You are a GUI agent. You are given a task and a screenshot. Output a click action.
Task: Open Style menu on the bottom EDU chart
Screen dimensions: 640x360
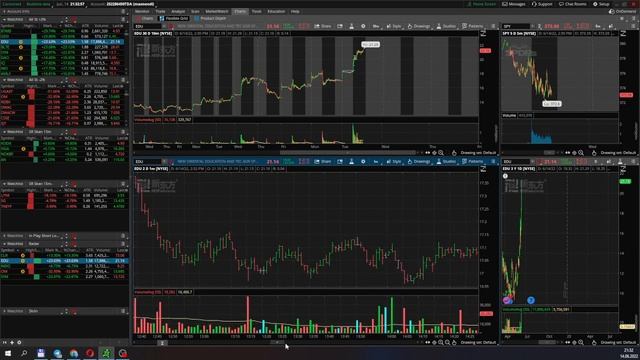click(394, 162)
